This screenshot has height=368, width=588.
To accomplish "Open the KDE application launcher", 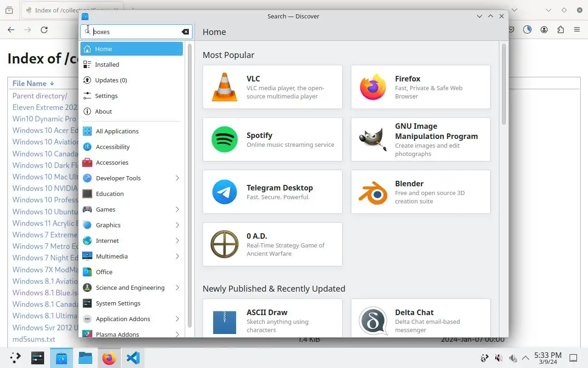I will coord(16,358).
